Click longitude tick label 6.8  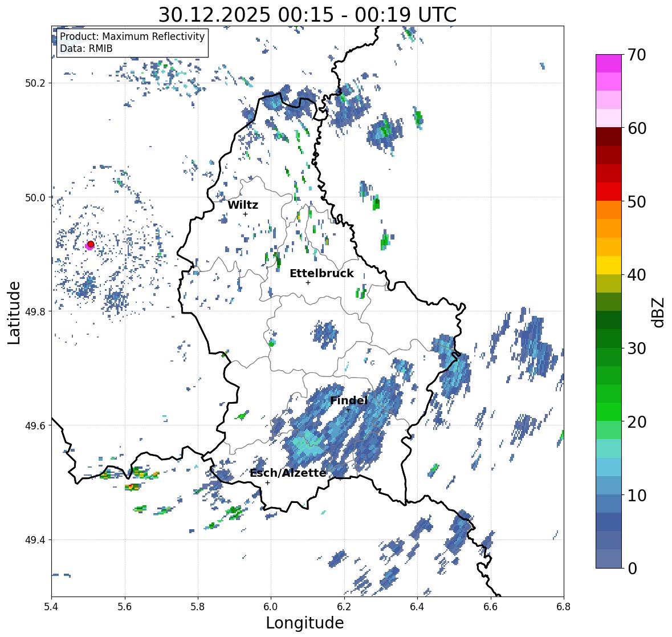564,607
